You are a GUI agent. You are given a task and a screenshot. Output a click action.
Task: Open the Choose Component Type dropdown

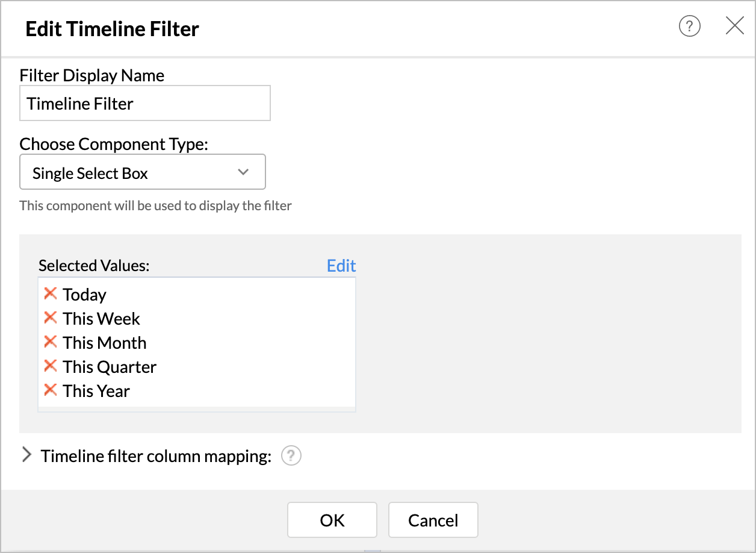[x=143, y=172]
